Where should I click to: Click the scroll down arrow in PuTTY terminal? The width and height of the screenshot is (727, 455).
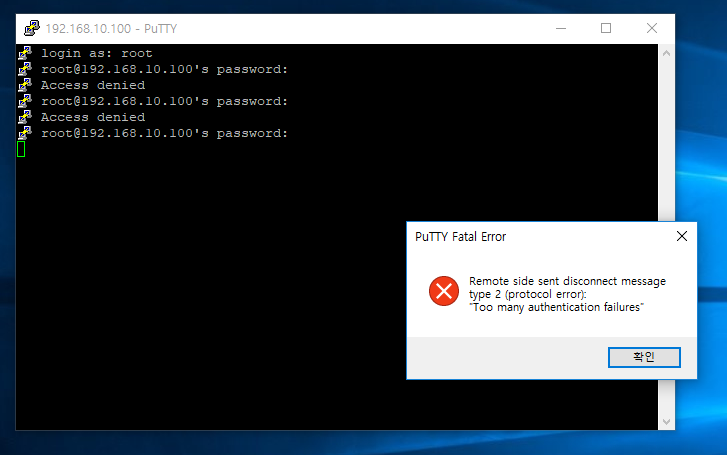[x=666, y=422]
